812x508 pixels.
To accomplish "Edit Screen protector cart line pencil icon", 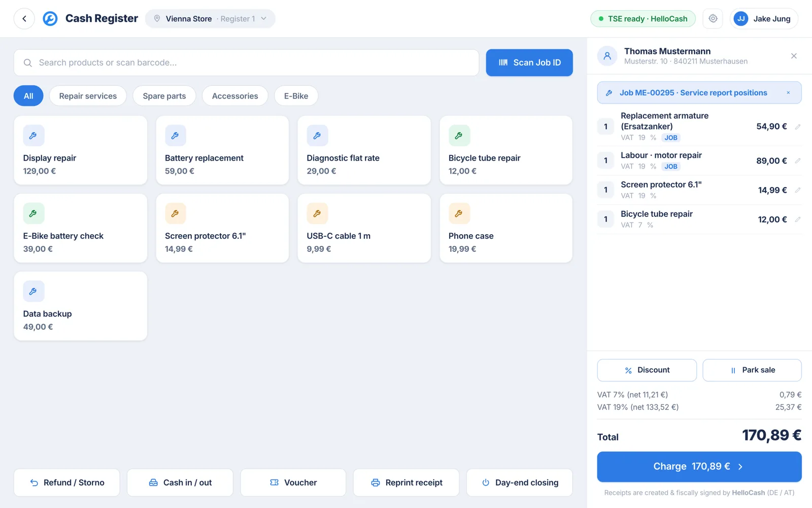I will click(x=797, y=190).
